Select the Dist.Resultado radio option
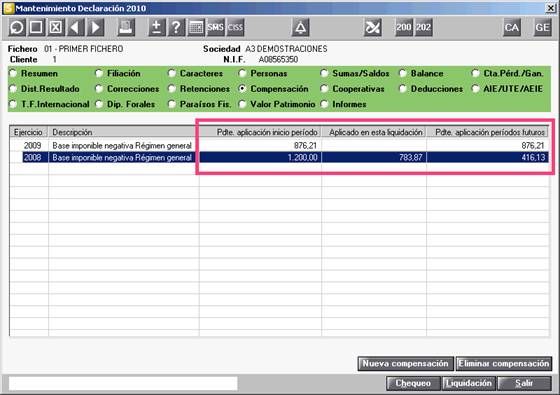 (13, 89)
